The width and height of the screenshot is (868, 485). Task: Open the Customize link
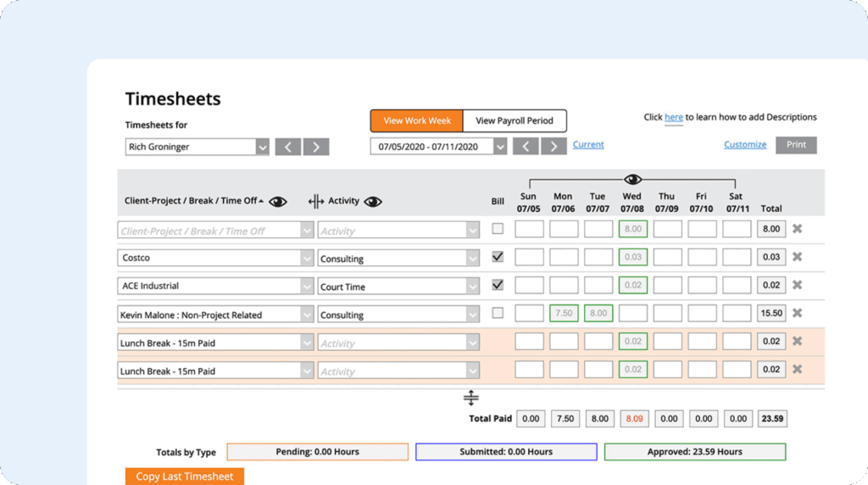click(x=745, y=144)
